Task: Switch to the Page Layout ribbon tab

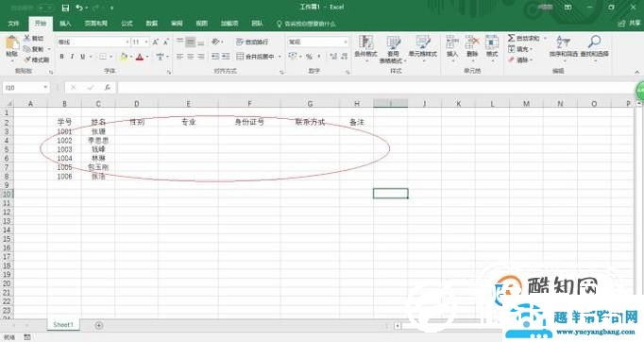Action: [96, 24]
